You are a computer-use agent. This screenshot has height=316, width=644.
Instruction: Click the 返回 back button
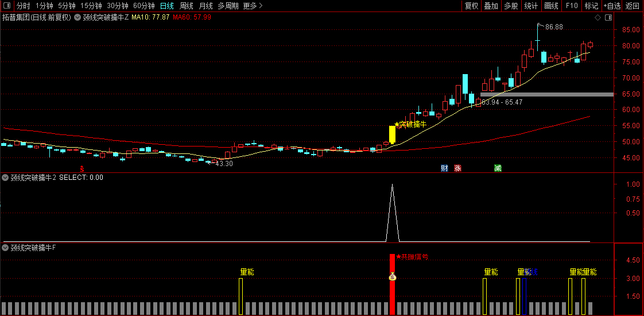[x=633, y=6]
